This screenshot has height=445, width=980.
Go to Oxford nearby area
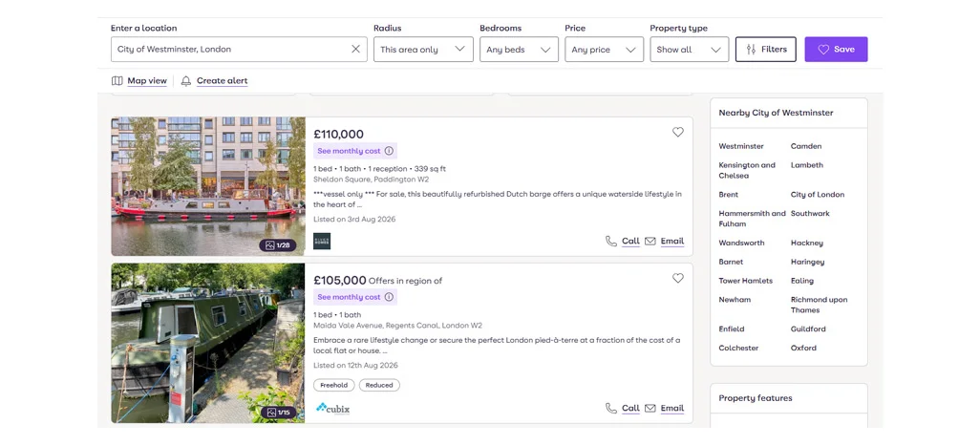click(803, 348)
